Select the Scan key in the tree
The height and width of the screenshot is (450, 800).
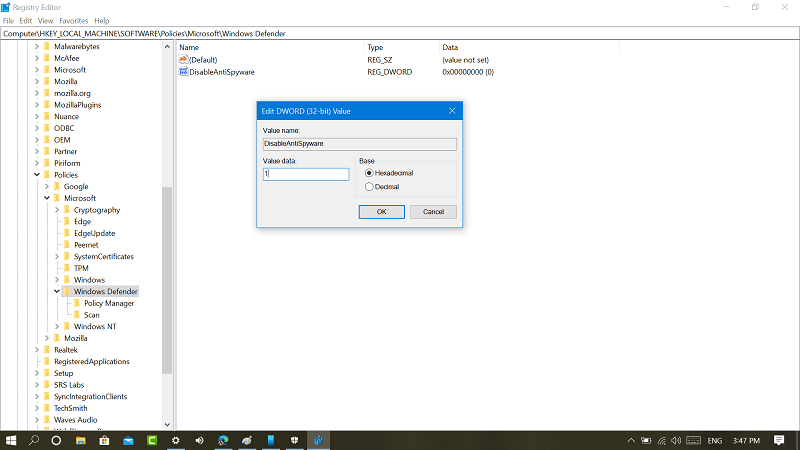[92, 315]
